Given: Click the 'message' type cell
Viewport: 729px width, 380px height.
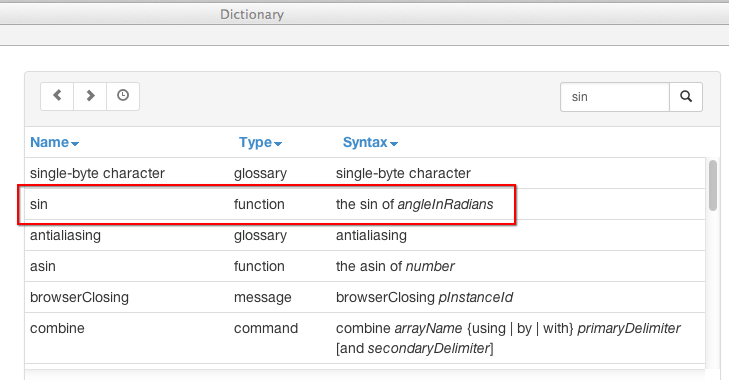Looking at the screenshot, I should [263, 298].
